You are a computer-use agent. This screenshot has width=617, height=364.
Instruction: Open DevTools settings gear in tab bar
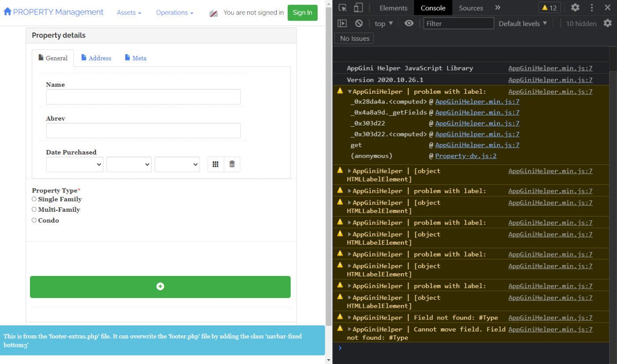point(575,7)
